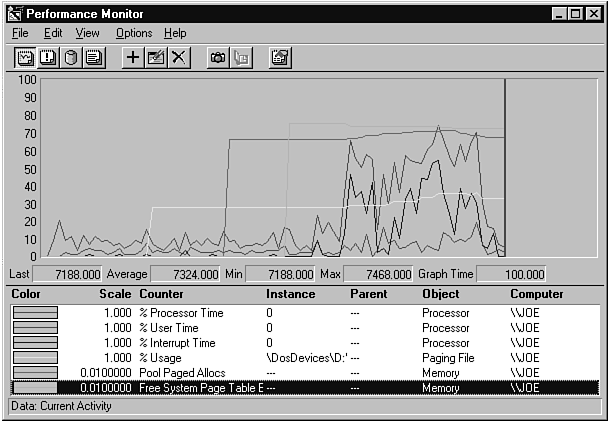Open the Report view toolbar icon
The width and height of the screenshot is (609, 423).
[x=94, y=57]
